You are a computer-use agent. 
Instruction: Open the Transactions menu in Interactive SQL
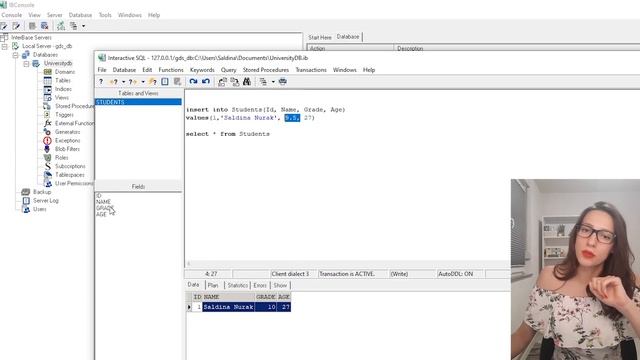click(311, 70)
